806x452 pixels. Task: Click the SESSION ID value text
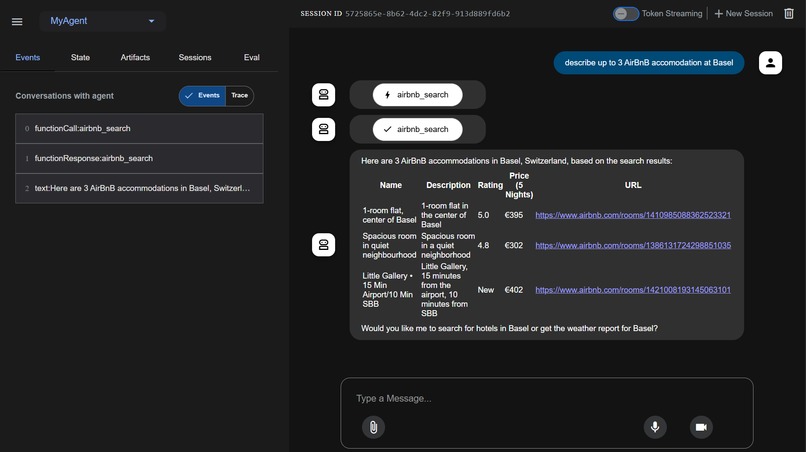(x=428, y=14)
